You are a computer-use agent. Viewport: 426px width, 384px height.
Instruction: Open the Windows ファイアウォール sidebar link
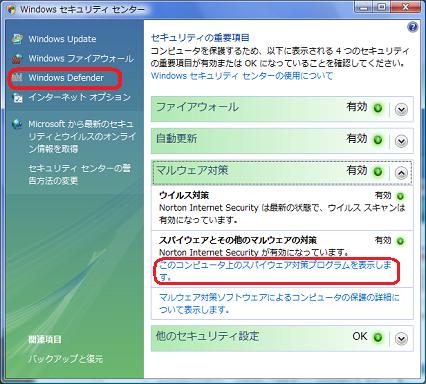[81, 59]
